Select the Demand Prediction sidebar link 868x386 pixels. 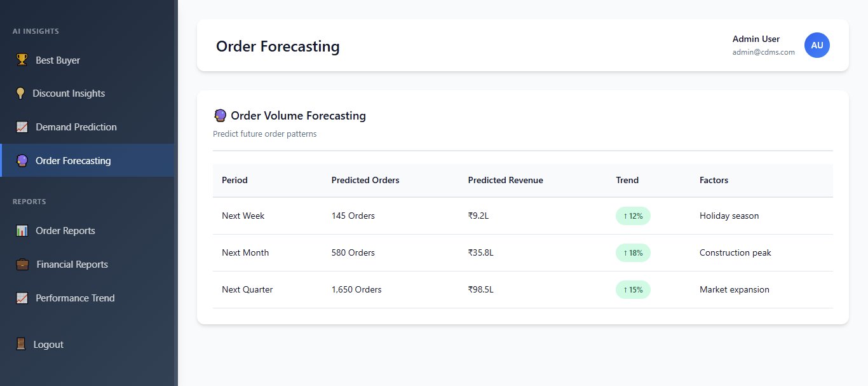[76, 127]
